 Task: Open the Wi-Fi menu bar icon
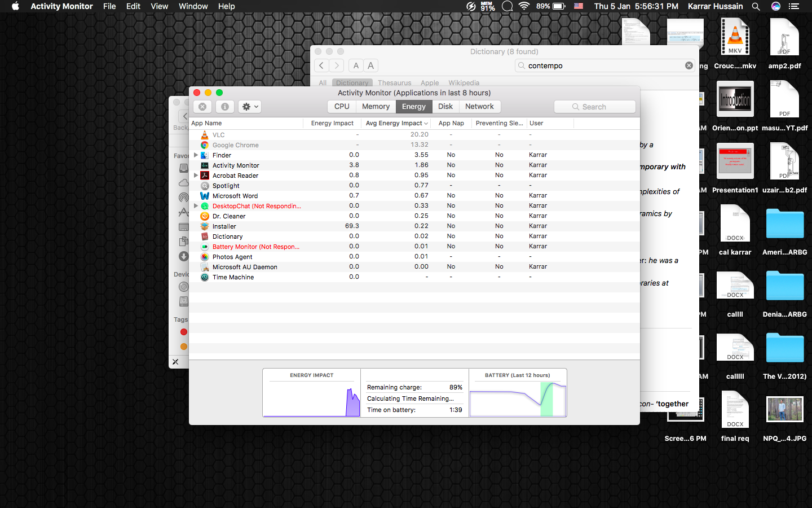[x=524, y=6]
